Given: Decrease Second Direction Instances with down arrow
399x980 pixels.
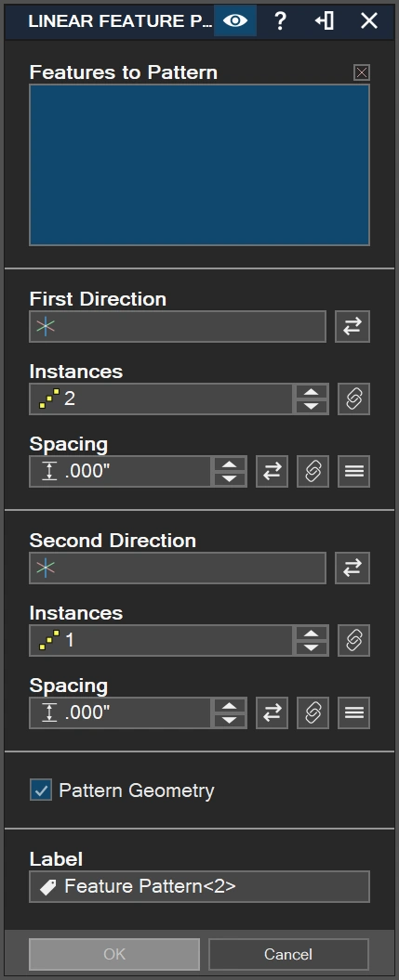Looking at the screenshot, I should click(312, 647).
